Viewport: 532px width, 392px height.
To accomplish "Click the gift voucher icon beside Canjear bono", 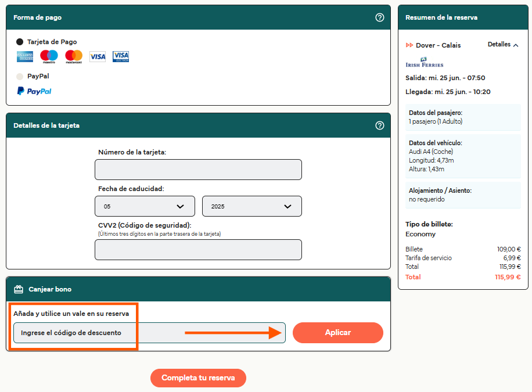I will (19, 289).
